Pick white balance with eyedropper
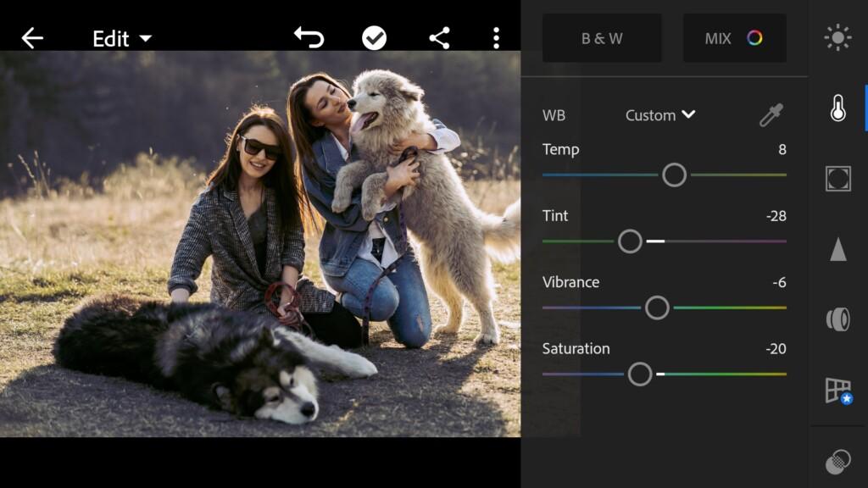Screen dimensions: 868x488 point(771,115)
